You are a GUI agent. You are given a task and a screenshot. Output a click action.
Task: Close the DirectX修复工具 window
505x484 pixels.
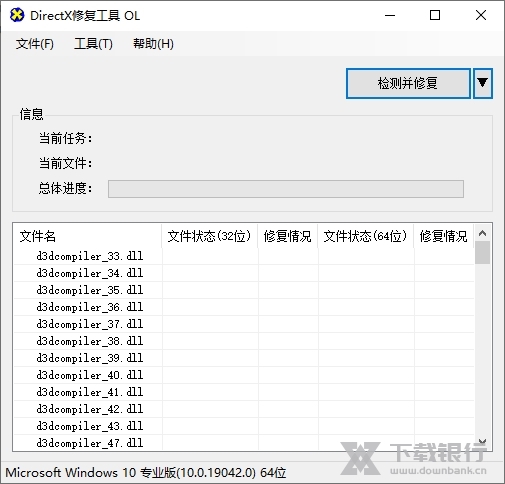(481, 15)
